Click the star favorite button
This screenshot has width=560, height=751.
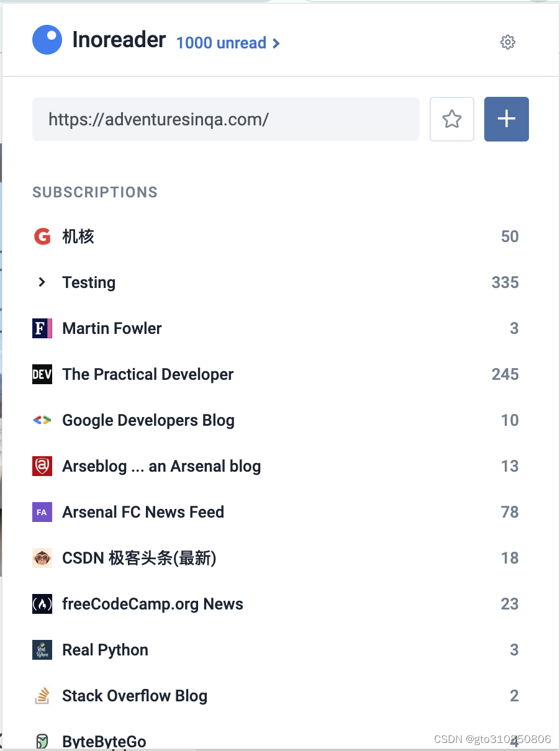point(452,119)
